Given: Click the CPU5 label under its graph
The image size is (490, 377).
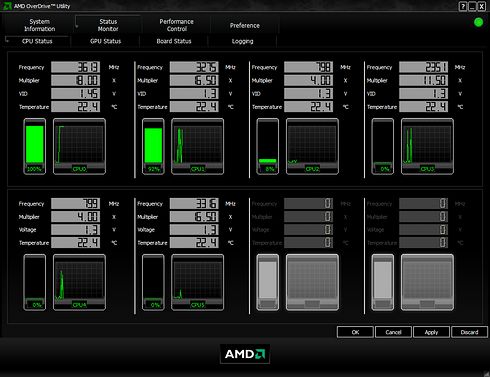Looking at the screenshot, I should point(197,305).
